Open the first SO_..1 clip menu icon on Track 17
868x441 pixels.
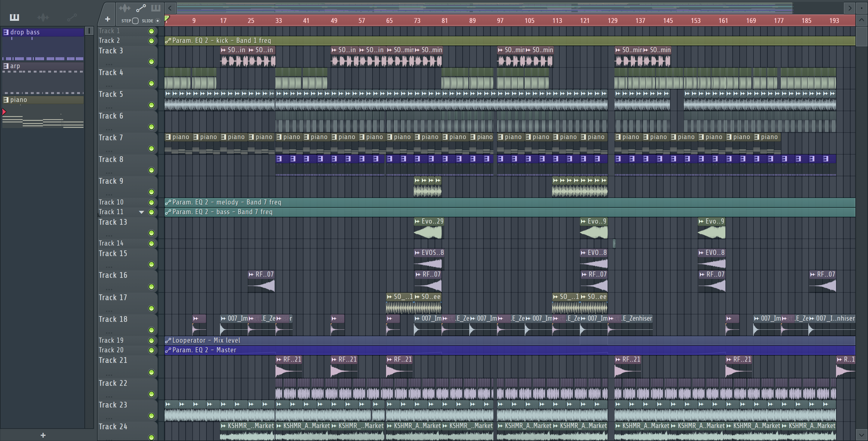(x=389, y=297)
